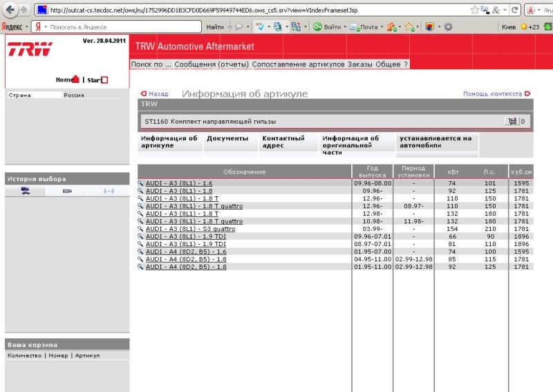Viewport: 553px width, 392px height.
Task: Open AUDI - A3 (8L1) - S3 quattro link
Action: tap(191, 229)
